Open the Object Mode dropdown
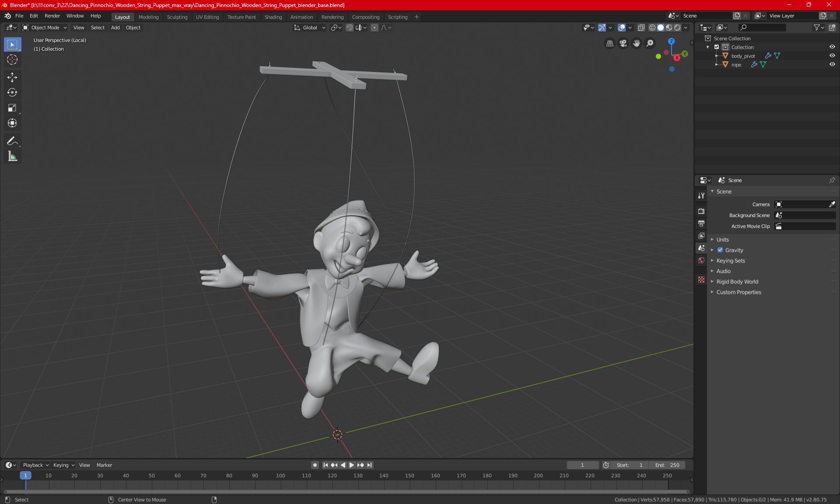 [x=45, y=28]
